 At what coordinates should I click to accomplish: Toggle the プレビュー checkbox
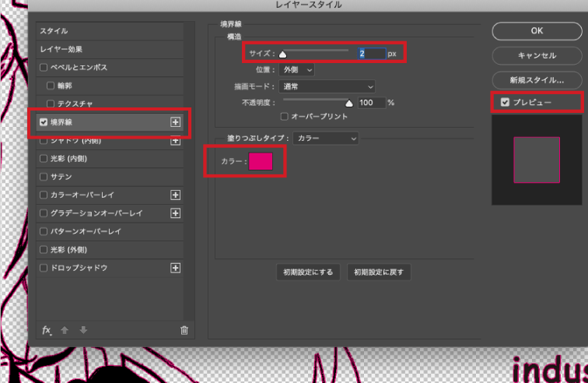tap(505, 103)
